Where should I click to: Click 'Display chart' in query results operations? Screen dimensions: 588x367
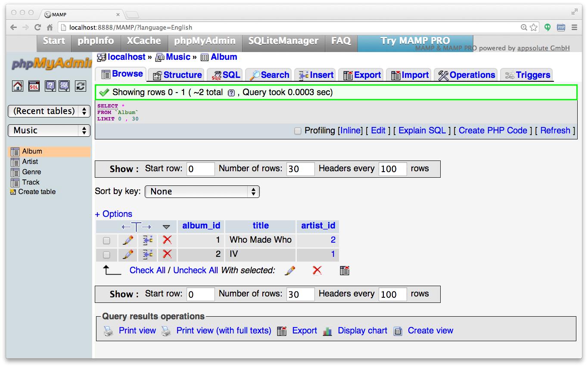click(x=362, y=330)
